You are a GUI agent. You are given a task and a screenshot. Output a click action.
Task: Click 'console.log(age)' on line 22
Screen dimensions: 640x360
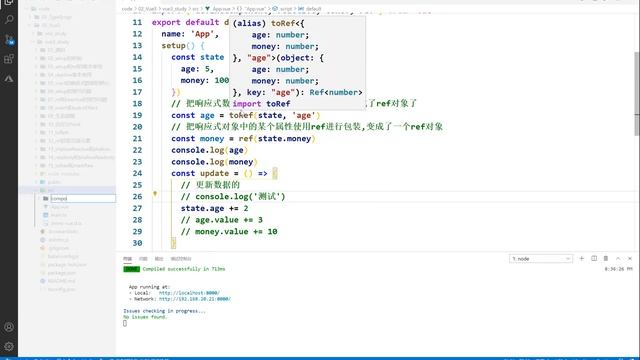tap(209, 150)
